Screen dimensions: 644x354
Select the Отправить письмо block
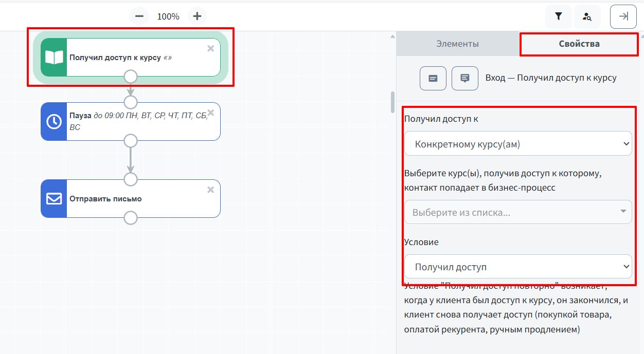131,198
